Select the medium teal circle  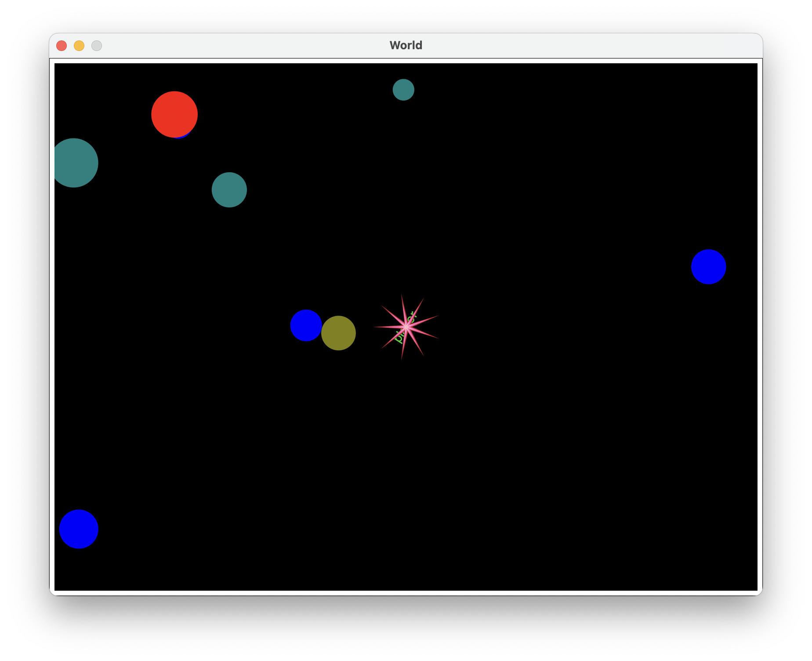[x=229, y=190]
